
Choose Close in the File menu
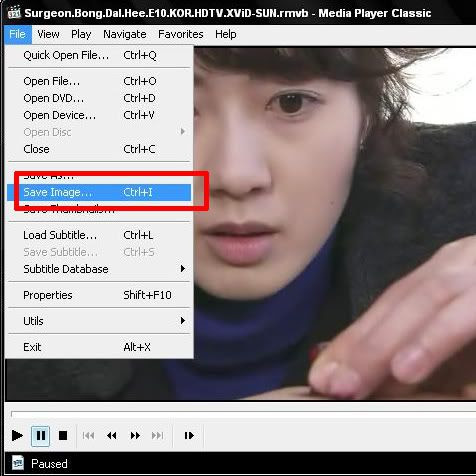(99, 149)
